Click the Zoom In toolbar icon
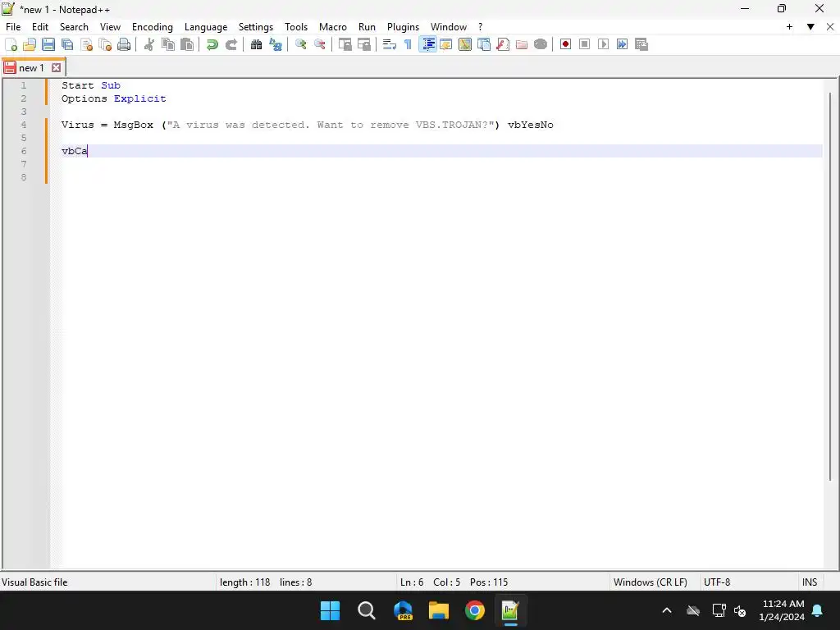The height and width of the screenshot is (630, 840). 300,44
